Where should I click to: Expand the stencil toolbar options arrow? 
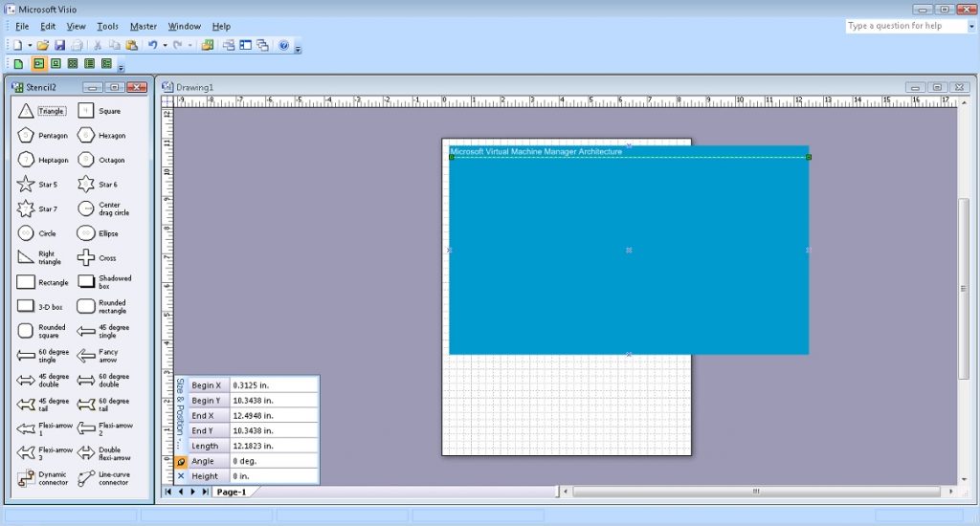pyautogui.click(x=122, y=66)
